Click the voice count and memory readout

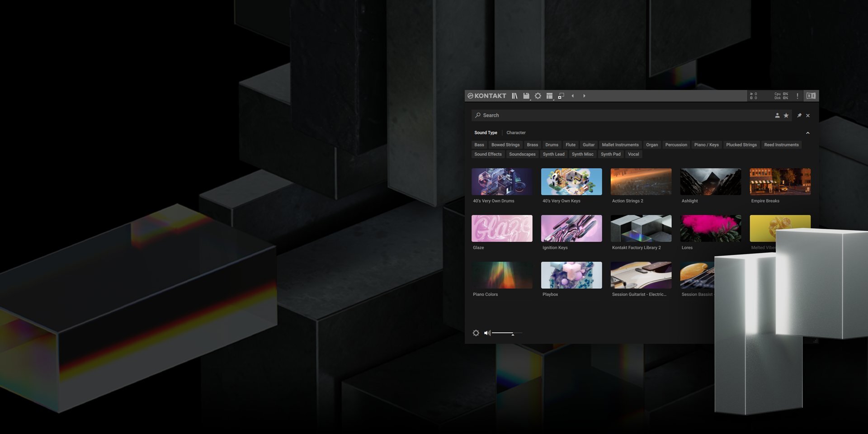tap(754, 96)
